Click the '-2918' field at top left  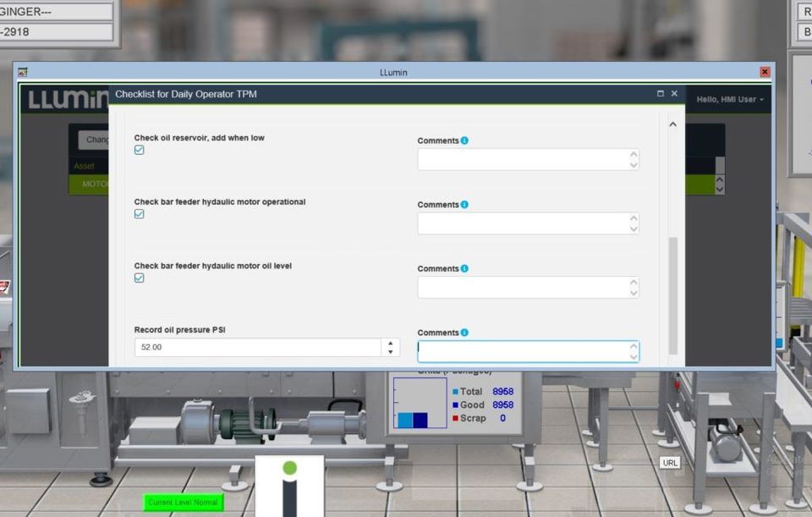pos(56,32)
